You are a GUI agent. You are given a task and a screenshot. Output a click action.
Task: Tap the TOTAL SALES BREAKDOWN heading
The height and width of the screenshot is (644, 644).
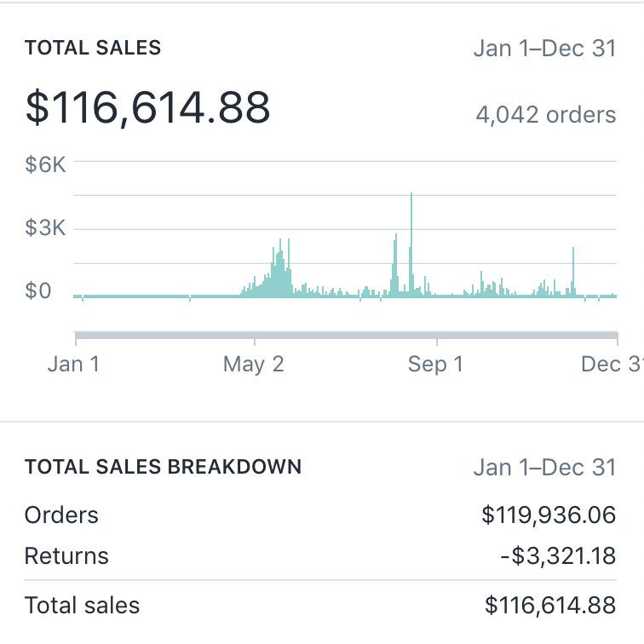click(x=163, y=467)
